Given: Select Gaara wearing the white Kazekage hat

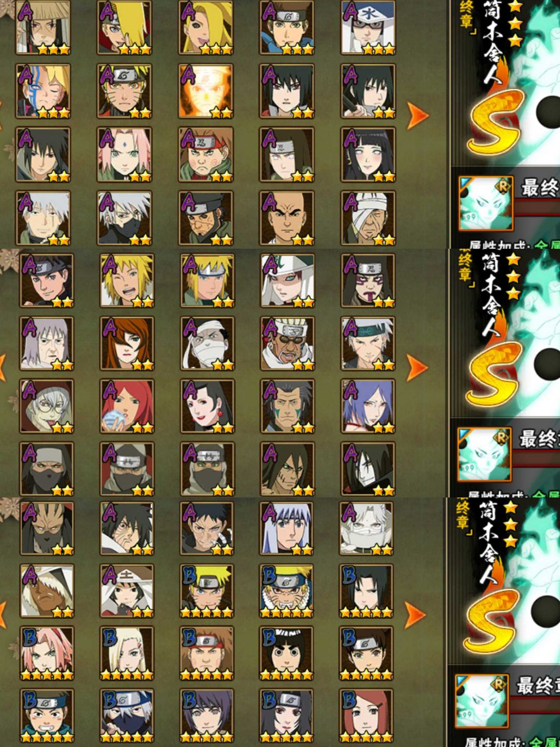Looking at the screenshot, I should pos(287,281).
